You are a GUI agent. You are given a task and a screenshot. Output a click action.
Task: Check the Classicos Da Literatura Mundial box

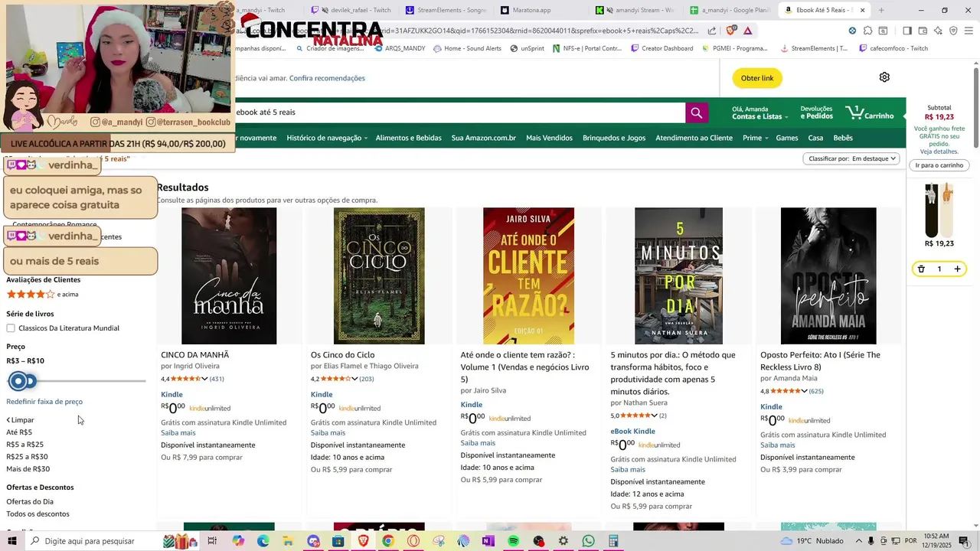click(x=11, y=328)
